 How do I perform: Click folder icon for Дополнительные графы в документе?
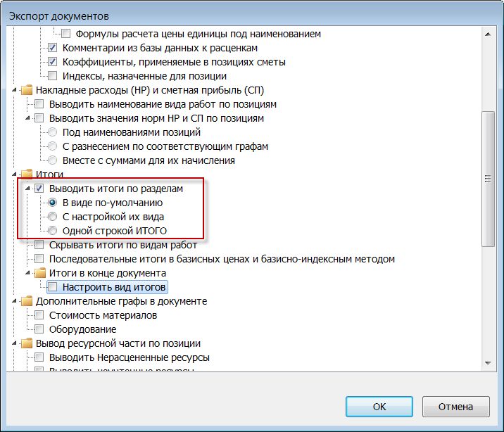27,301
